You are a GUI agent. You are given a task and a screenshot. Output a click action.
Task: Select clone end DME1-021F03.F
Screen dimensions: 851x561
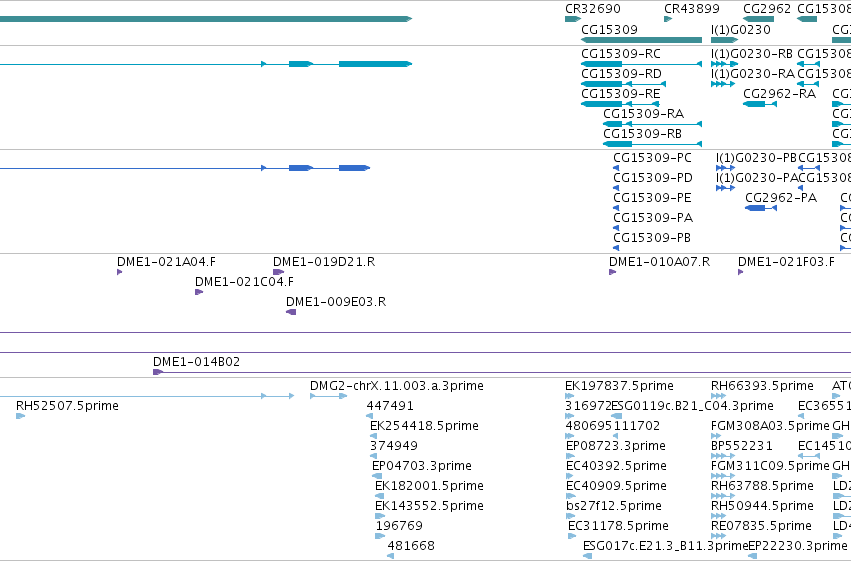(786, 262)
